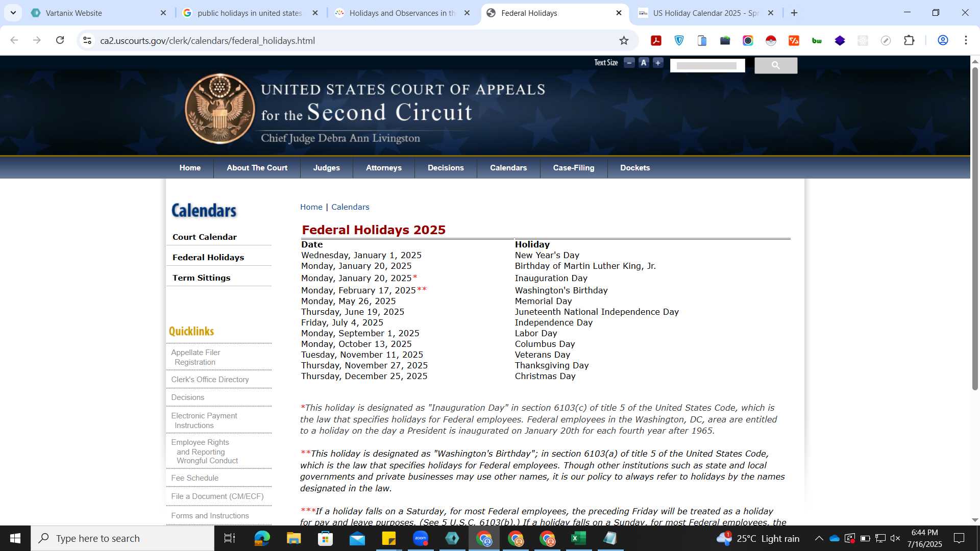Open Forms and Instructions quicklink
This screenshot has height=551, width=980.
(x=210, y=516)
